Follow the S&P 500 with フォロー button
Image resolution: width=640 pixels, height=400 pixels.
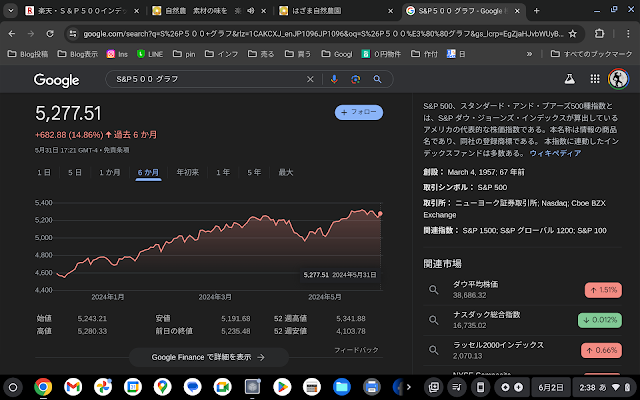coord(359,112)
